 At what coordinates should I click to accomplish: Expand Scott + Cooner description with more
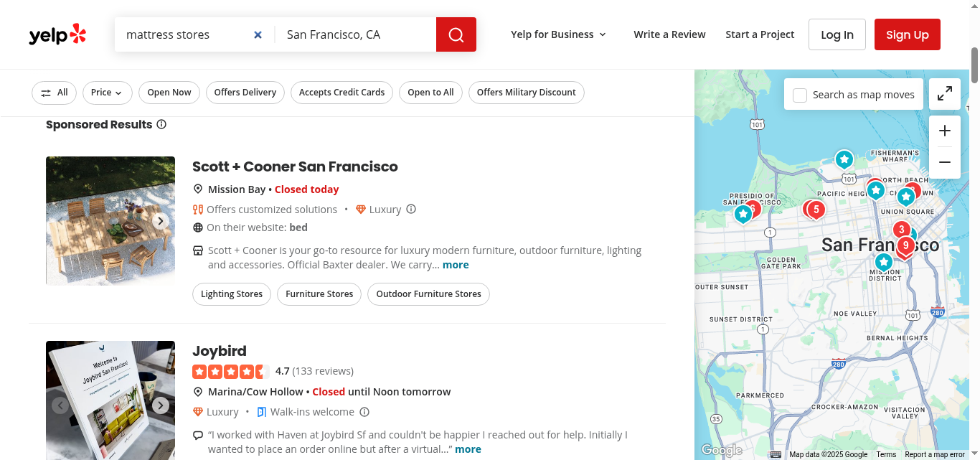click(456, 265)
